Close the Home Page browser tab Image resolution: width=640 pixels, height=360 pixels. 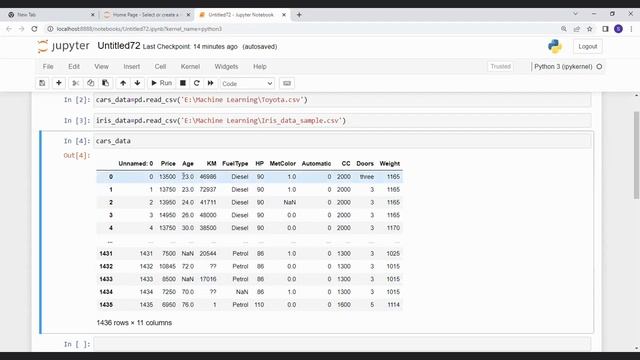(x=188, y=15)
